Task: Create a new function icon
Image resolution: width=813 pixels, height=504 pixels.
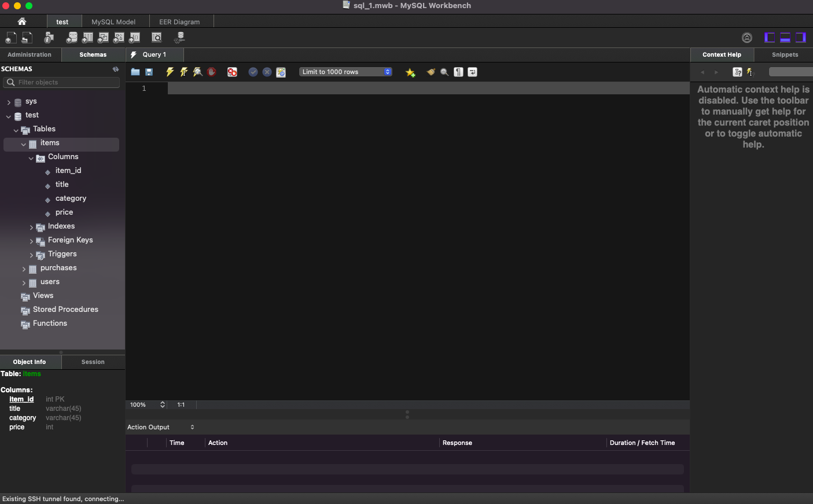Action: 134,38
